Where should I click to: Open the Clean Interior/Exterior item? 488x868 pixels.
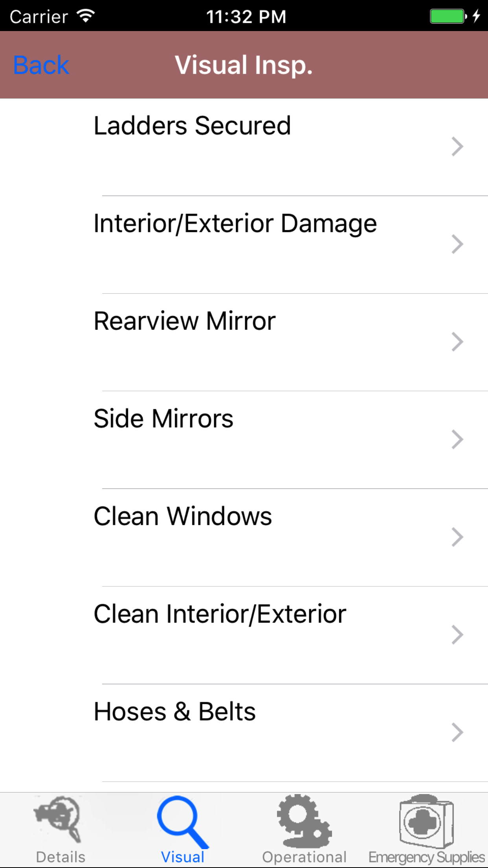coord(220,614)
